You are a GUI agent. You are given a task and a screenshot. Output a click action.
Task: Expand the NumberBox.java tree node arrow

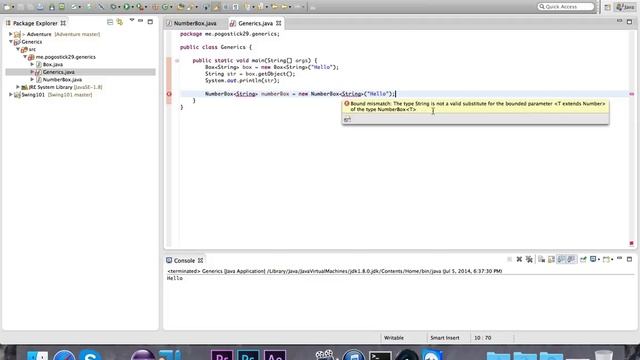pyautogui.click(x=32, y=80)
